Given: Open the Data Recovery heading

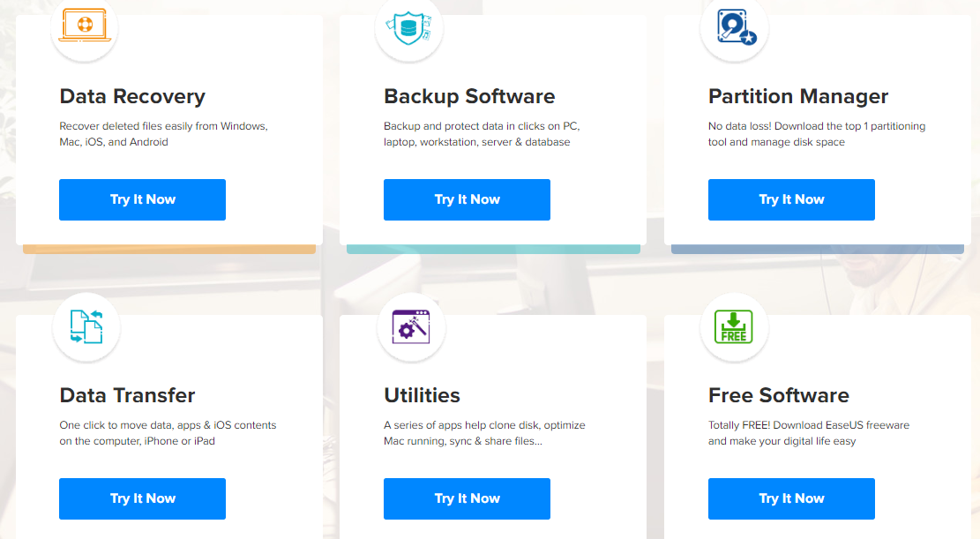Looking at the screenshot, I should [x=132, y=96].
